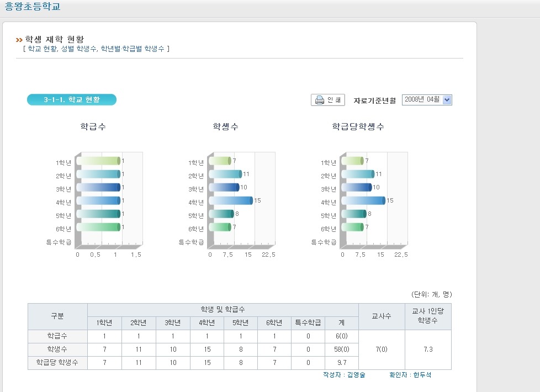Click the 학생 및 학급수 table header
The width and height of the screenshot is (540, 392).
tap(223, 310)
